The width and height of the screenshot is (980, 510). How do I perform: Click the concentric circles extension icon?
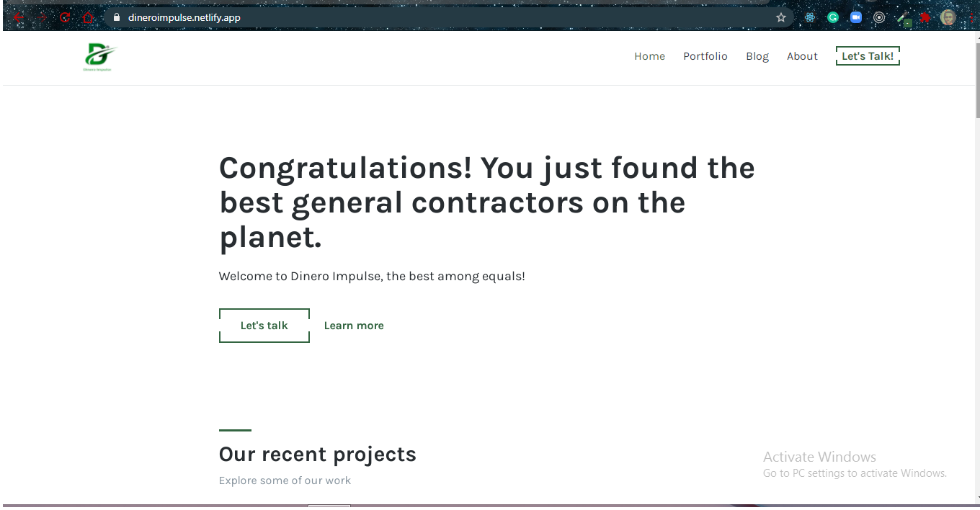coord(879,17)
